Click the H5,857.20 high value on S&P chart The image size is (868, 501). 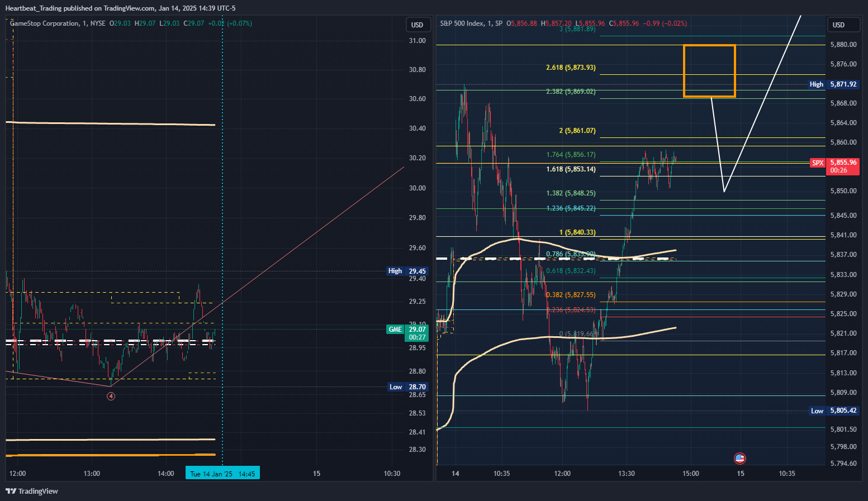pos(556,23)
